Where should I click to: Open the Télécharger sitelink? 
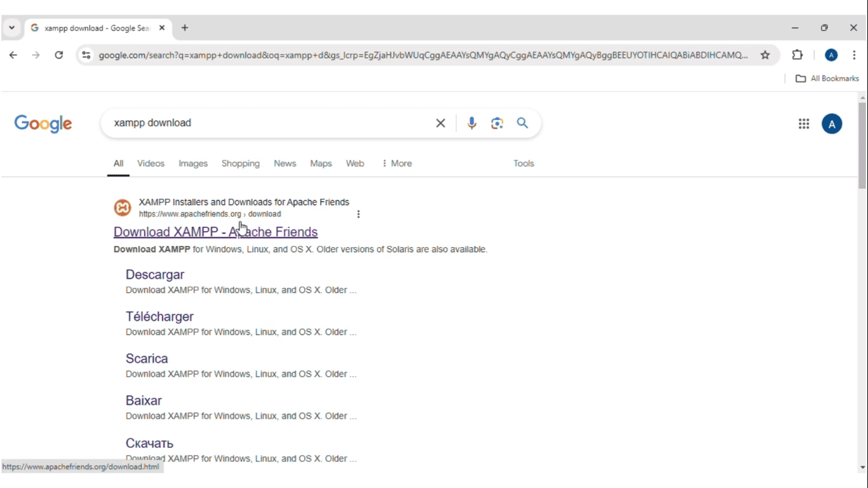click(159, 317)
